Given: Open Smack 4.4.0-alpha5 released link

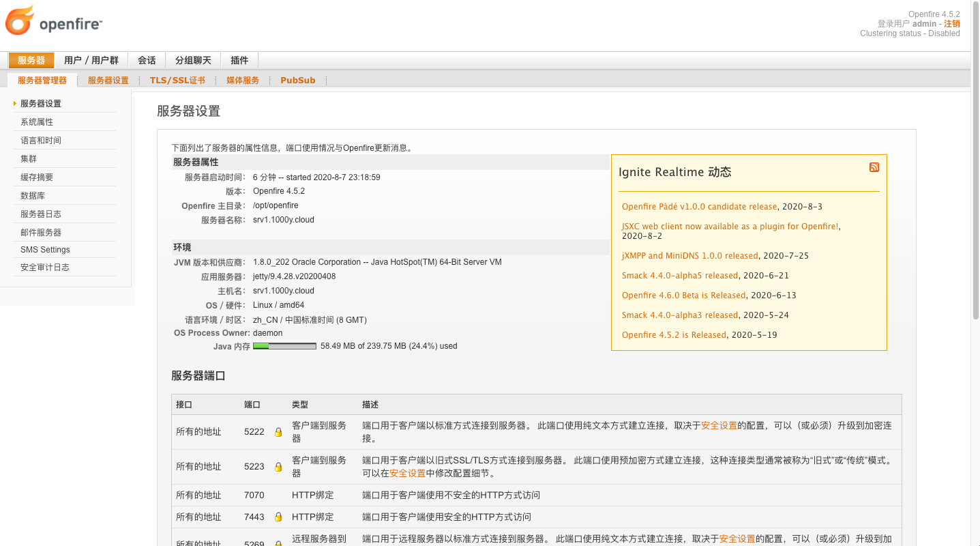Looking at the screenshot, I should (x=680, y=276).
